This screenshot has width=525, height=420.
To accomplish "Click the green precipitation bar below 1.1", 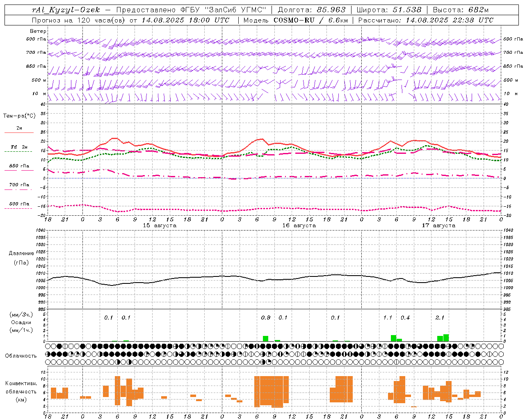I will coord(394,338).
